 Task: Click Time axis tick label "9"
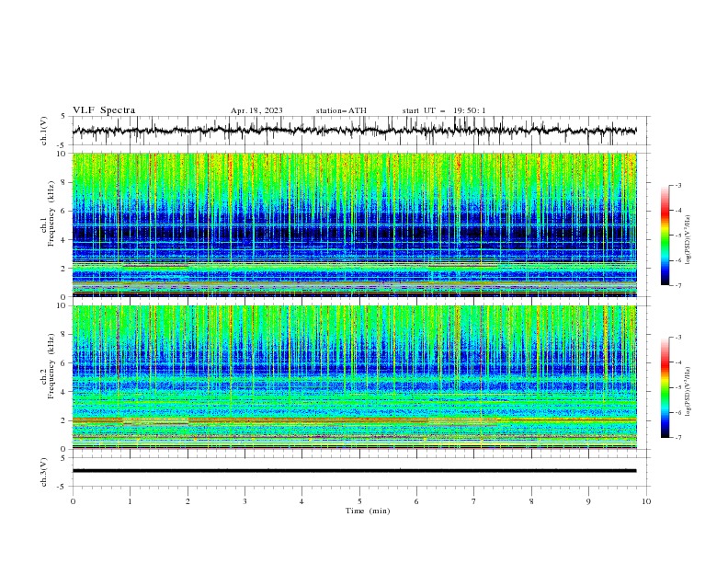pos(588,501)
